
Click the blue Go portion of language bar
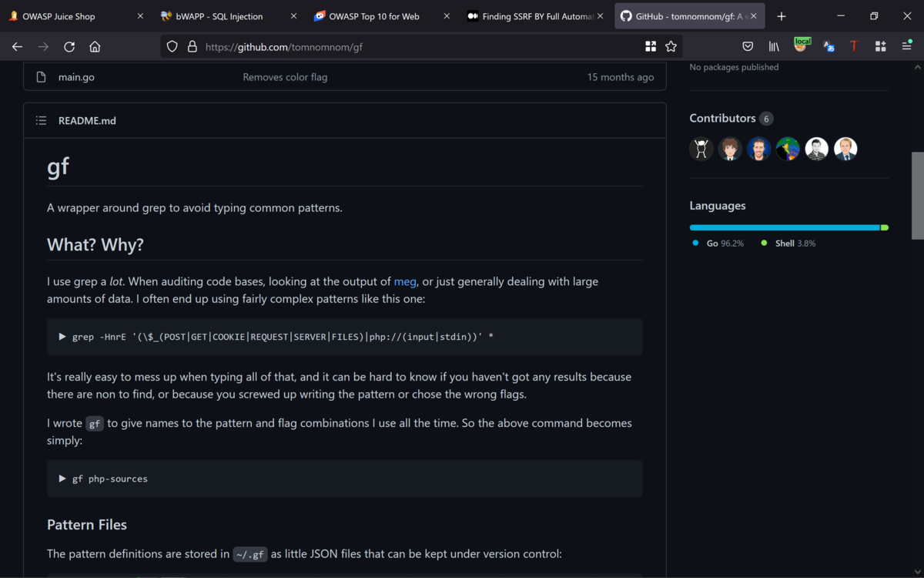(x=785, y=227)
